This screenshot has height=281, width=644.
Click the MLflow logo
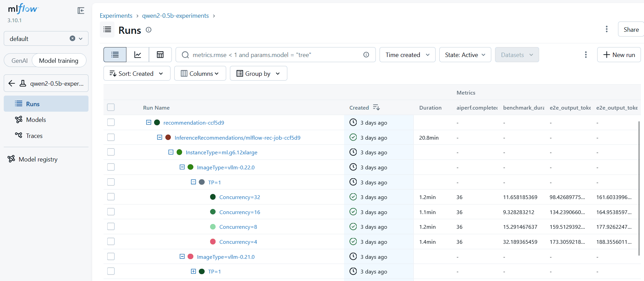pos(23,9)
